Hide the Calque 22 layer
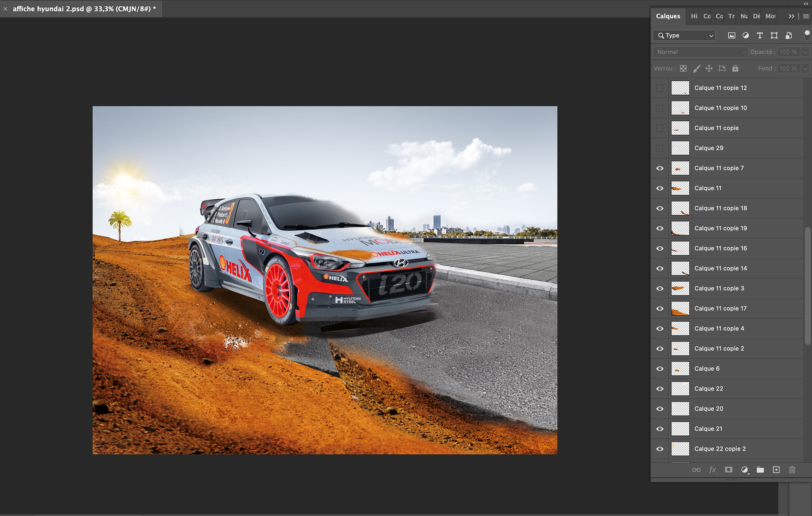812x516 pixels. click(660, 389)
